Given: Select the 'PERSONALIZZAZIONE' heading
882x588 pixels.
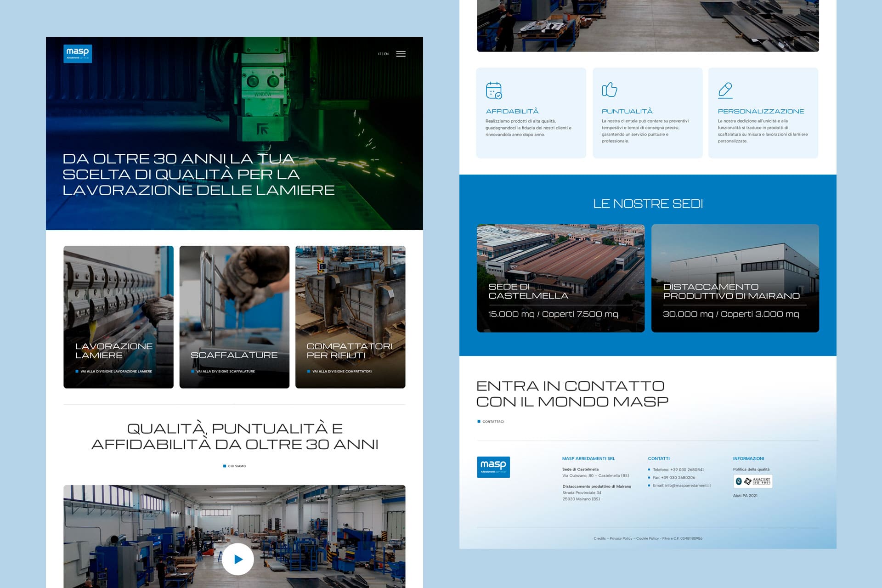Looking at the screenshot, I should click(761, 111).
